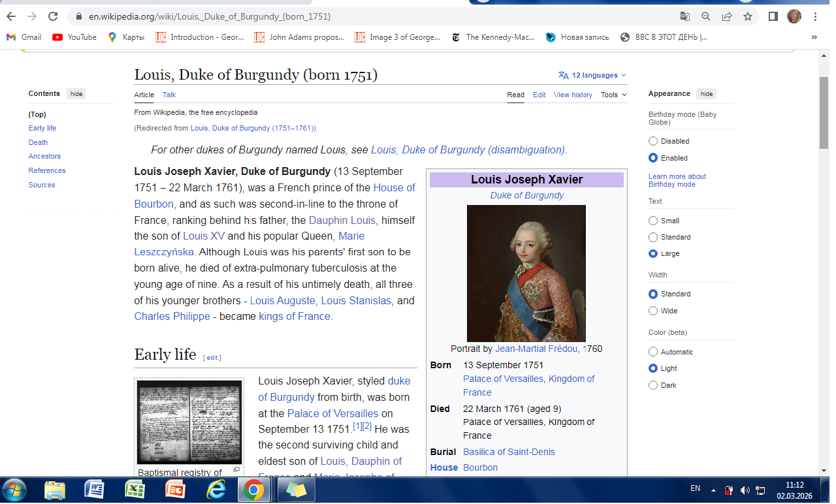Follow the Basilica of Saint-Denis link

point(509,452)
